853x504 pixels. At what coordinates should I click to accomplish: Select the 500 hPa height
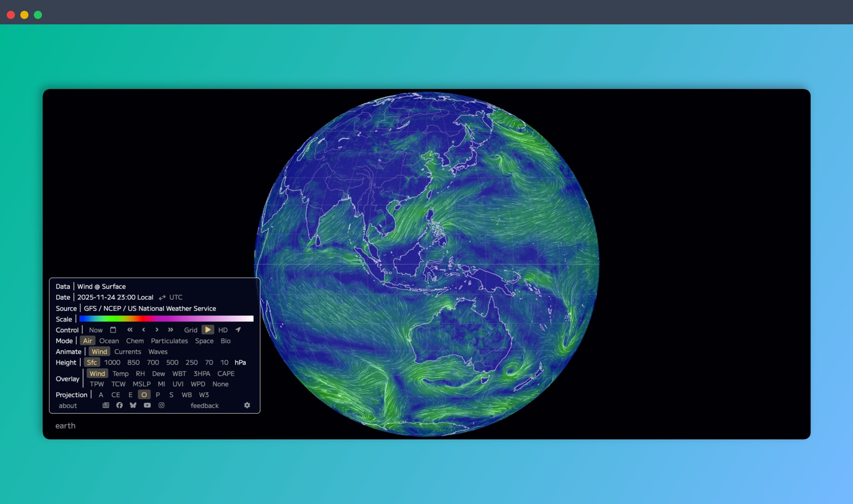tap(172, 362)
